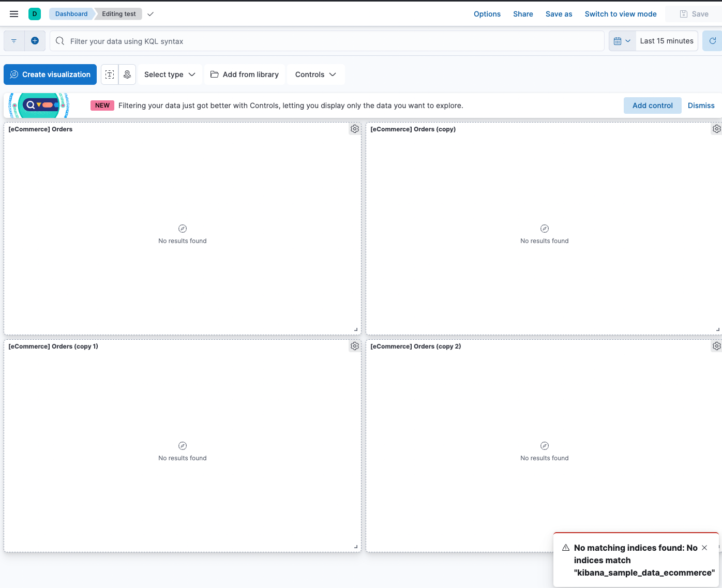
Task: Add a new filter with the plus icon
Action: tap(35, 40)
